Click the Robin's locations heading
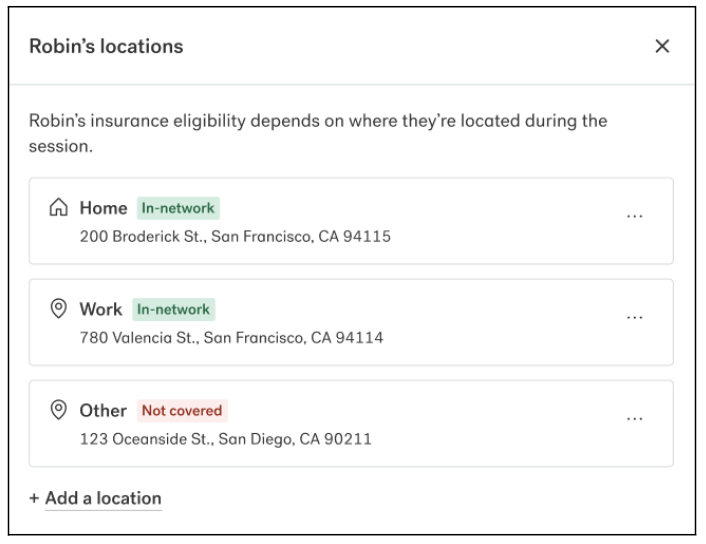The image size is (706, 544). [x=106, y=46]
